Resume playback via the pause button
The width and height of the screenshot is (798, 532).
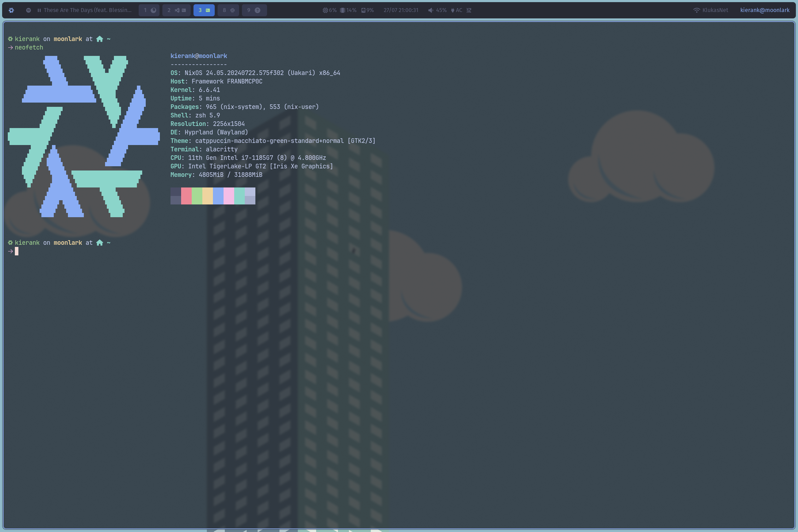pos(39,10)
